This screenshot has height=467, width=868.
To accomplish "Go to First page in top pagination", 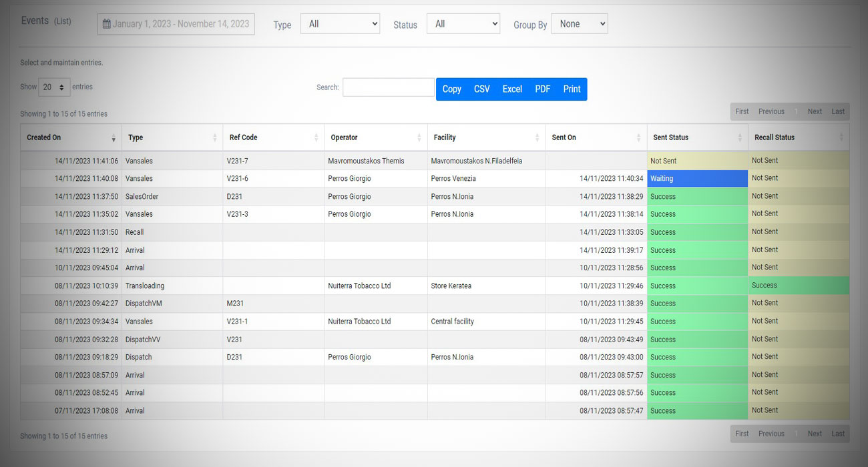I will coord(742,111).
